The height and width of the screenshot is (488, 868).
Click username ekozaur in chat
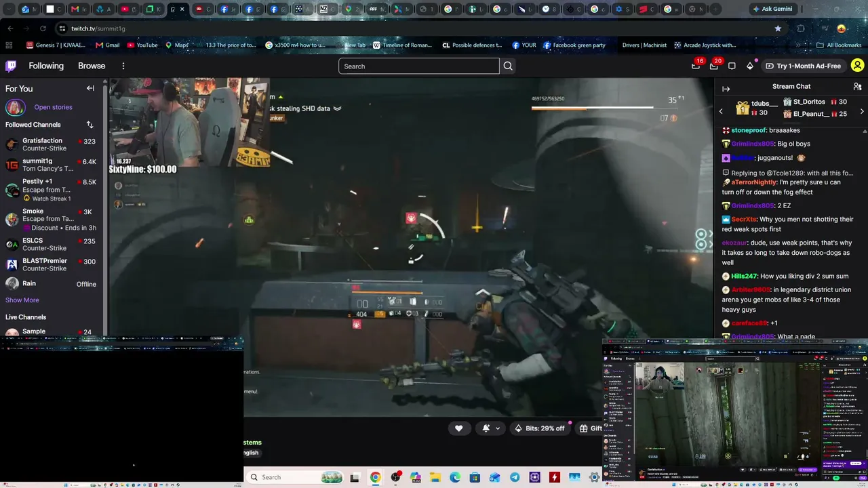(x=734, y=243)
